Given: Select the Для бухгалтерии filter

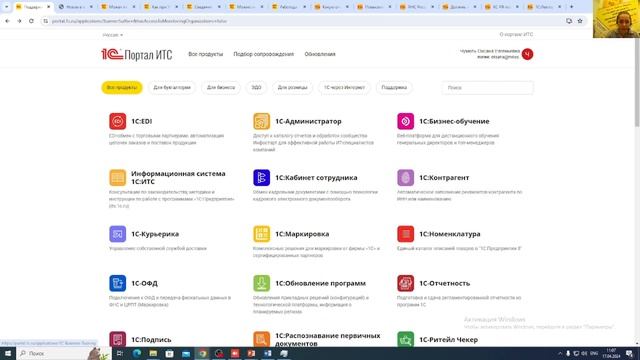Looking at the screenshot, I should (172, 88).
